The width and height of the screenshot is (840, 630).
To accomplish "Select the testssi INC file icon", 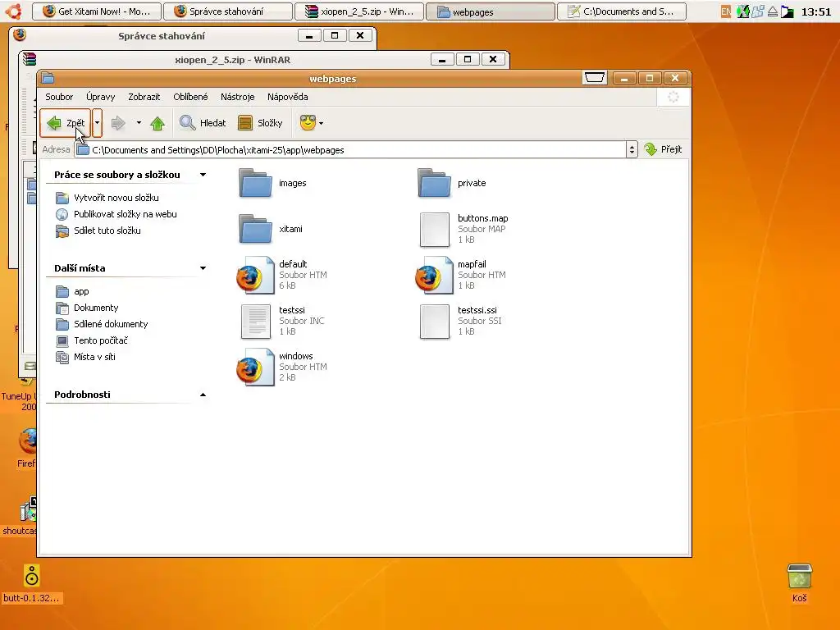I will pos(256,322).
